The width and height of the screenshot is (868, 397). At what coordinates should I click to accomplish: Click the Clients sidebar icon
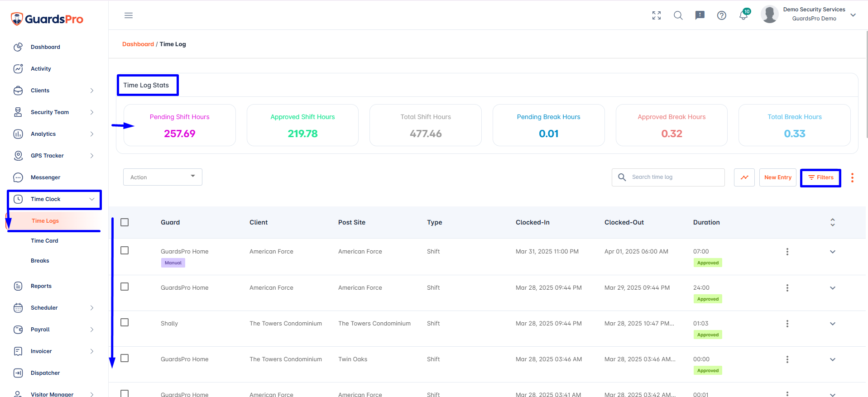pyautogui.click(x=18, y=91)
